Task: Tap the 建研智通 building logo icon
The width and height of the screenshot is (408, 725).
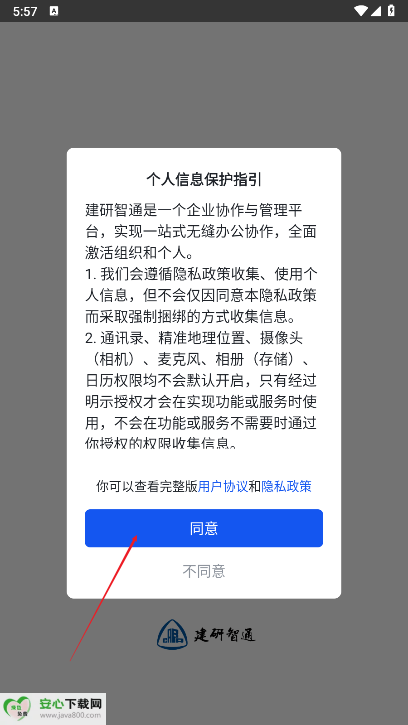Action: point(172,634)
